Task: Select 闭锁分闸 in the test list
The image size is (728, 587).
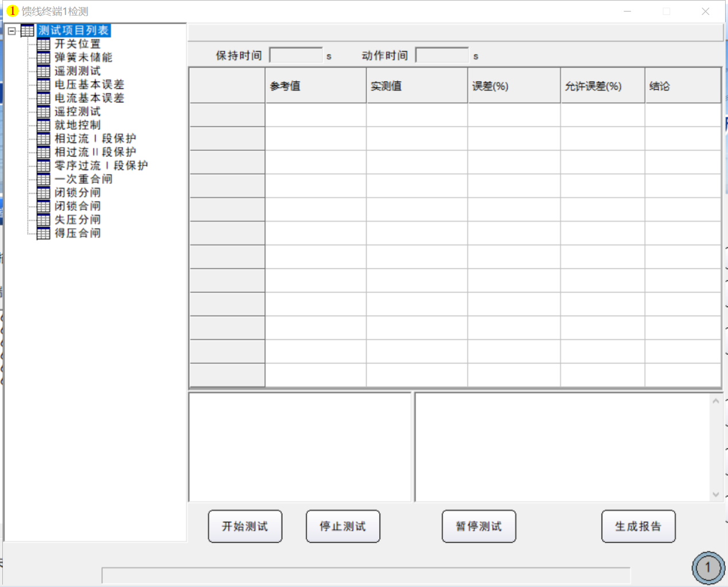Action: pos(78,193)
